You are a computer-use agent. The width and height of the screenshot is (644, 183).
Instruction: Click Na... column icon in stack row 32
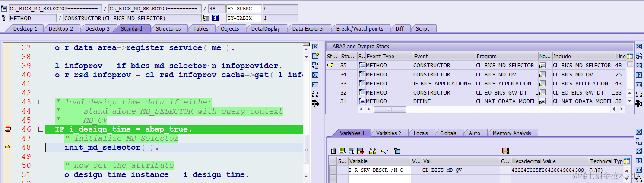coord(543,93)
